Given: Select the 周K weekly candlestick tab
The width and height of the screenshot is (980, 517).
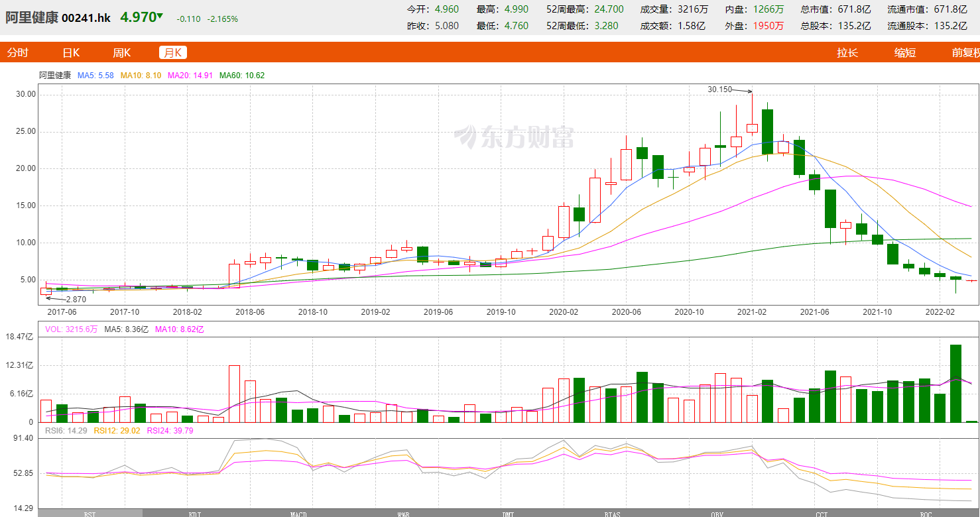Looking at the screenshot, I should (x=121, y=53).
